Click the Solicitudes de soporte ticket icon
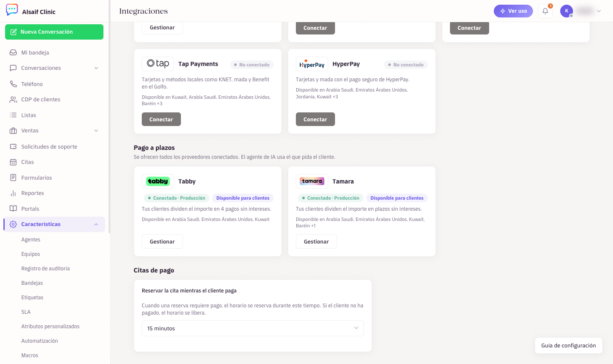Viewport: 613px width, 364px height. click(13, 146)
